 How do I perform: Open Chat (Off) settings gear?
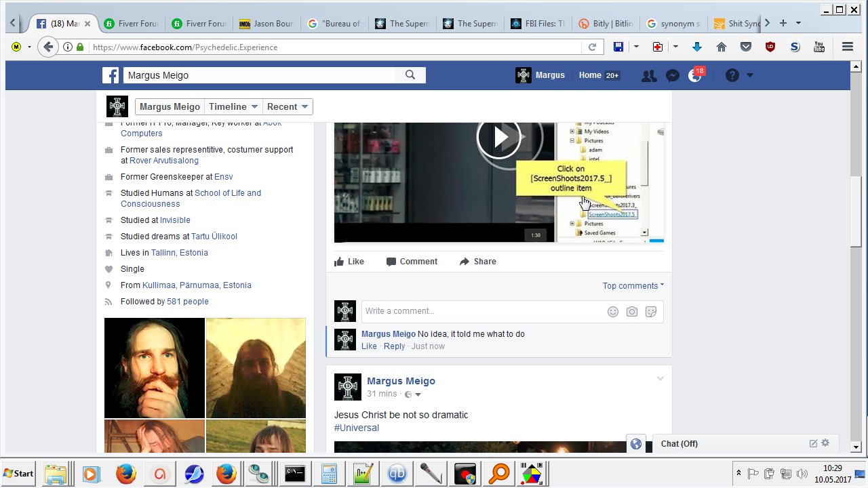[x=825, y=443]
